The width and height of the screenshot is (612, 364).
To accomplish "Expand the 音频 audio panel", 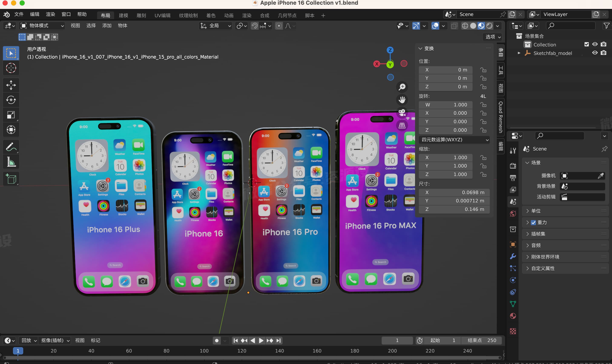I will (565, 245).
